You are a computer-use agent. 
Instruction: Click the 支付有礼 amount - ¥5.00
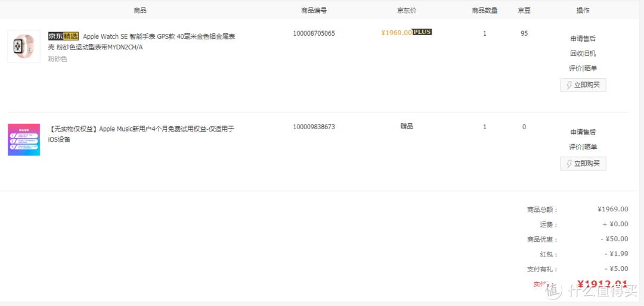[x=616, y=268]
